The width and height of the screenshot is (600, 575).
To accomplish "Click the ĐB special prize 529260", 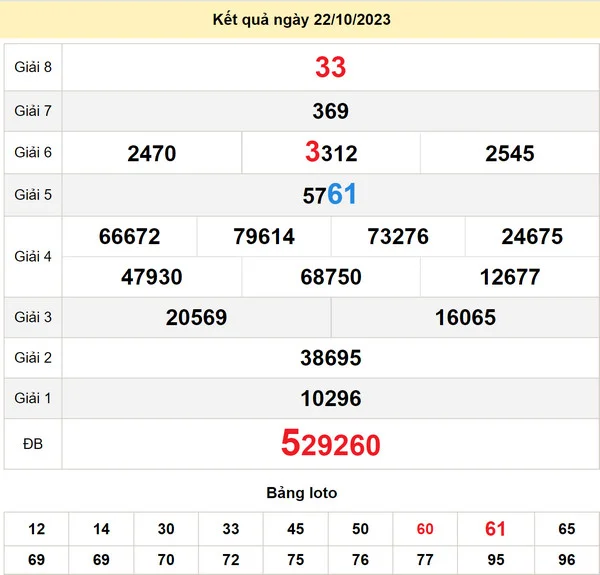I will (330, 444).
